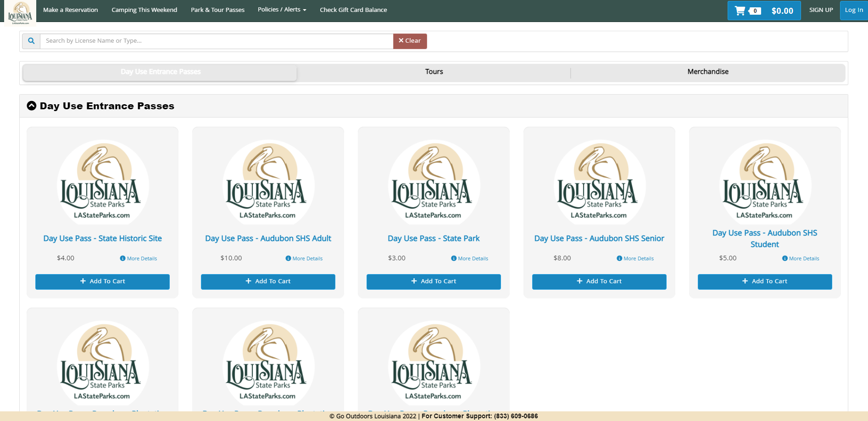The width and height of the screenshot is (868, 421).
Task: Open the shopping cart icon in header
Action: 740,11
